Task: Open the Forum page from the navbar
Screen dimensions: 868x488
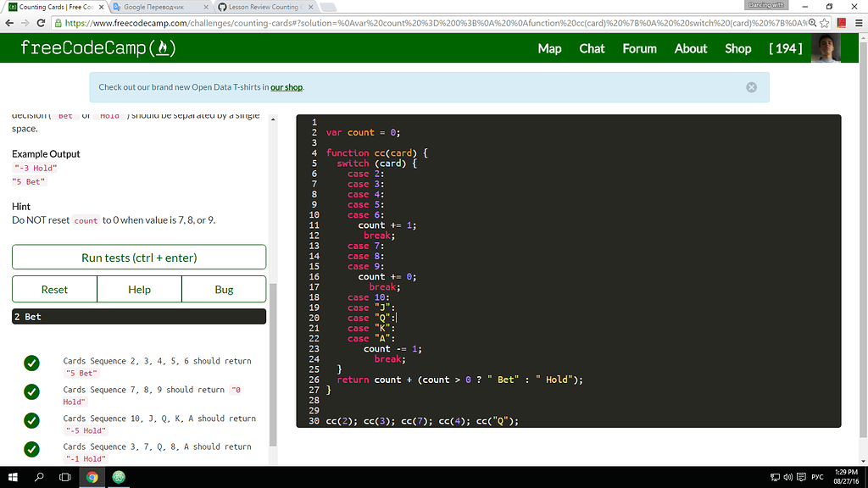Action: click(639, 48)
